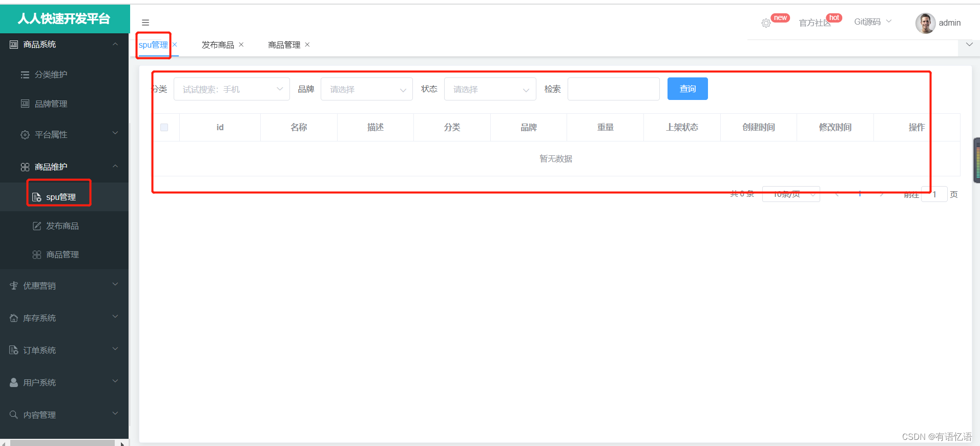Click the admin avatar picture
Screen dimensions: 980x446
[x=925, y=23]
